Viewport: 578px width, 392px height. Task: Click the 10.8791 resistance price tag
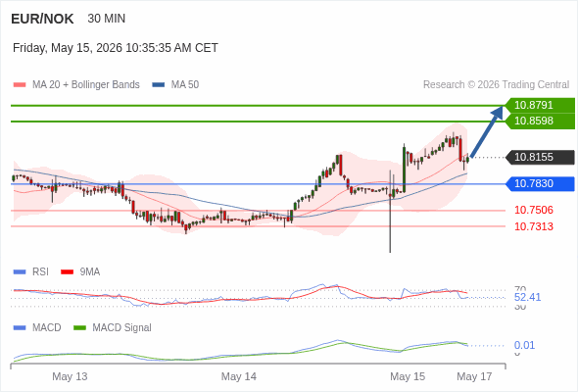pyautogui.click(x=540, y=105)
